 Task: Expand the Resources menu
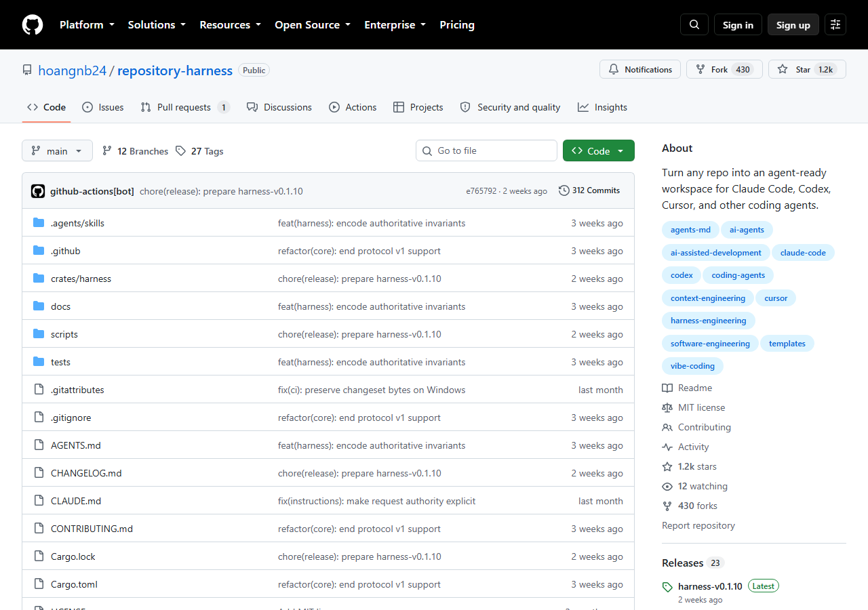[x=230, y=25]
